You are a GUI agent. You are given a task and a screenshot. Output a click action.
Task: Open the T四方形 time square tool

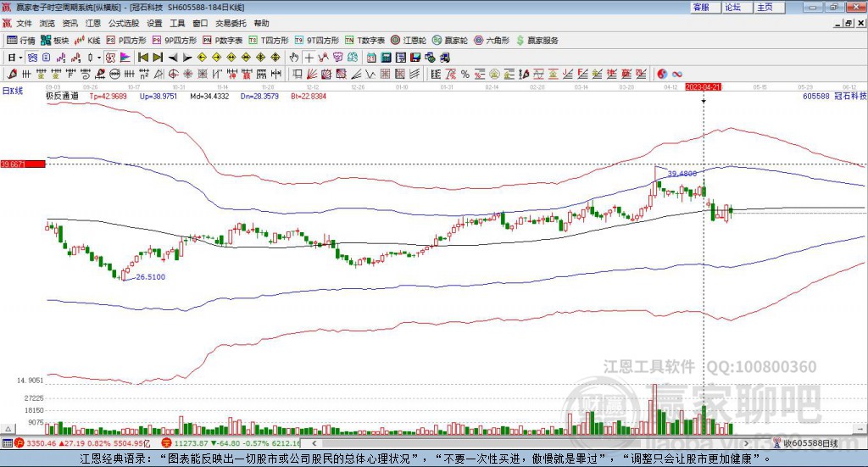[x=269, y=41]
